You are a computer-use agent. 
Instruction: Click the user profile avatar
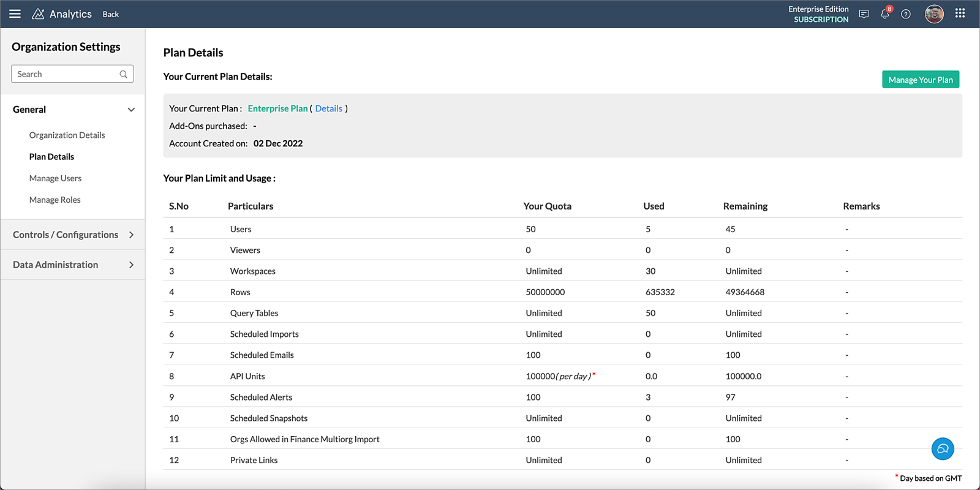pyautogui.click(x=933, y=14)
